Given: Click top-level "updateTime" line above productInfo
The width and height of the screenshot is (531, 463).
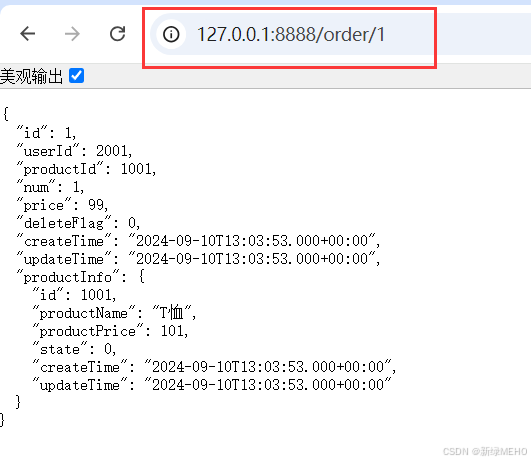Looking at the screenshot, I should (x=198, y=259).
